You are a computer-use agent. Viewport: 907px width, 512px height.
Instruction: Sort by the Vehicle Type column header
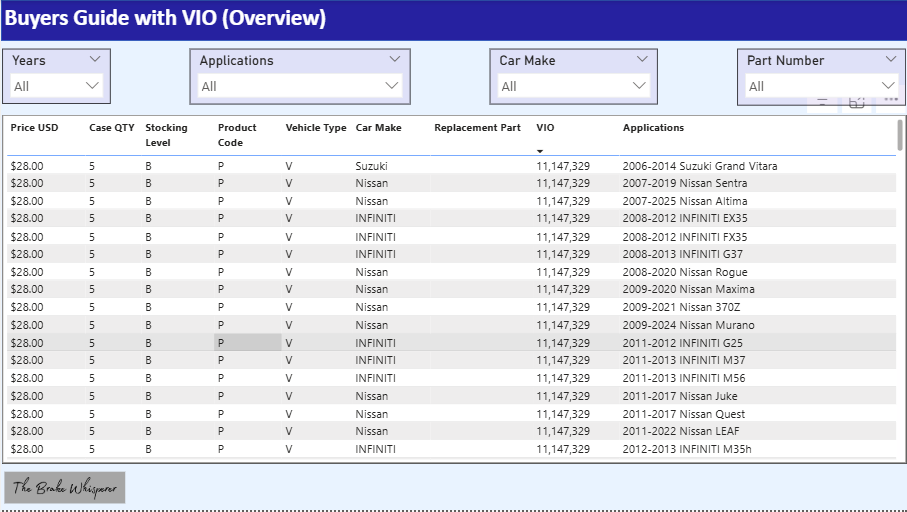316,128
